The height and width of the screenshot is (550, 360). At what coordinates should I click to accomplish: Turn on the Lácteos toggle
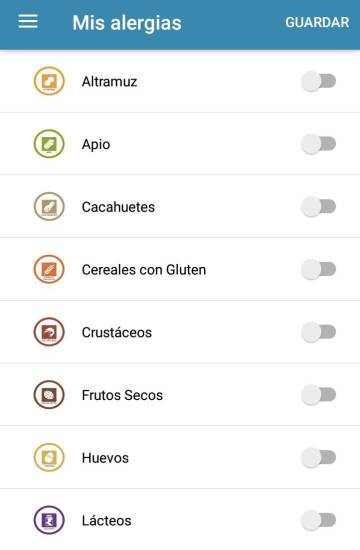click(x=319, y=520)
